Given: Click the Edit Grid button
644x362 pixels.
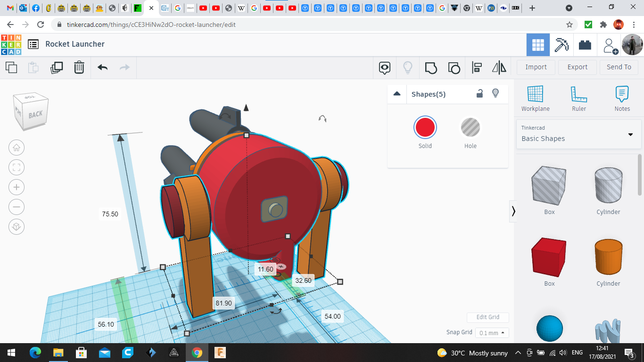Looking at the screenshot, I should pos(487,317).
